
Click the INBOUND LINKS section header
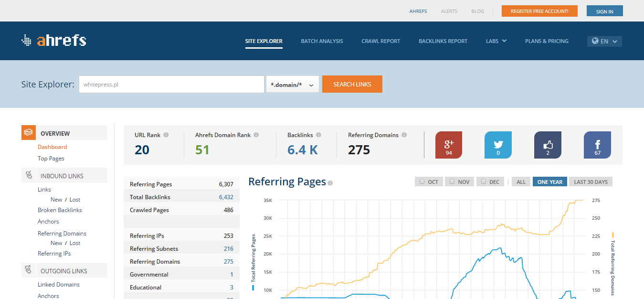click(x=64, y=175)
